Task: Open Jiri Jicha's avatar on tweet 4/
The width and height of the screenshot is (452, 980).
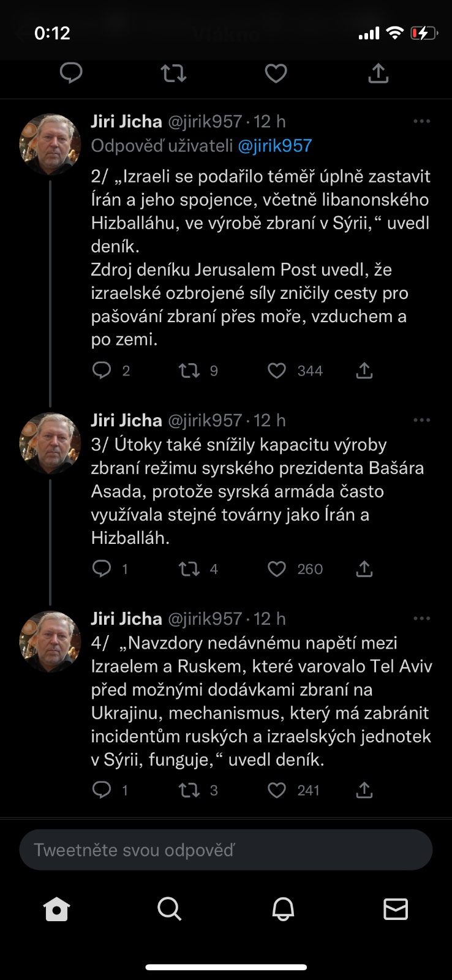Action: coord(50,641)
